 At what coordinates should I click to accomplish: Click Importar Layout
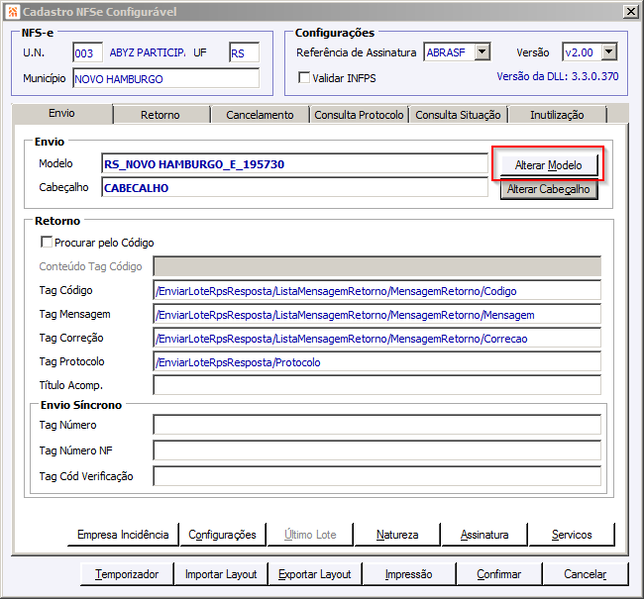(221, 574)
